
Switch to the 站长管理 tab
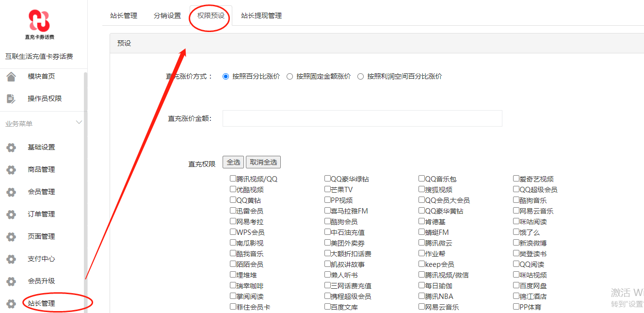(124, 16)
